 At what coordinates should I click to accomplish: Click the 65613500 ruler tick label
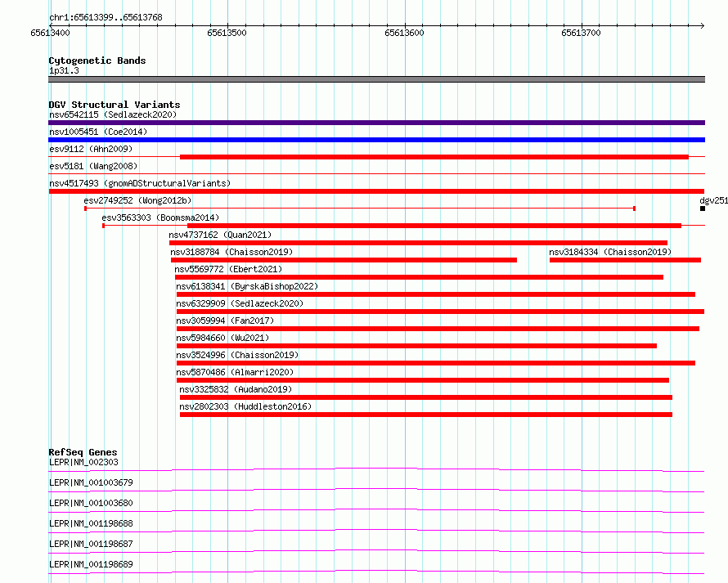click(x=227, y=33)
